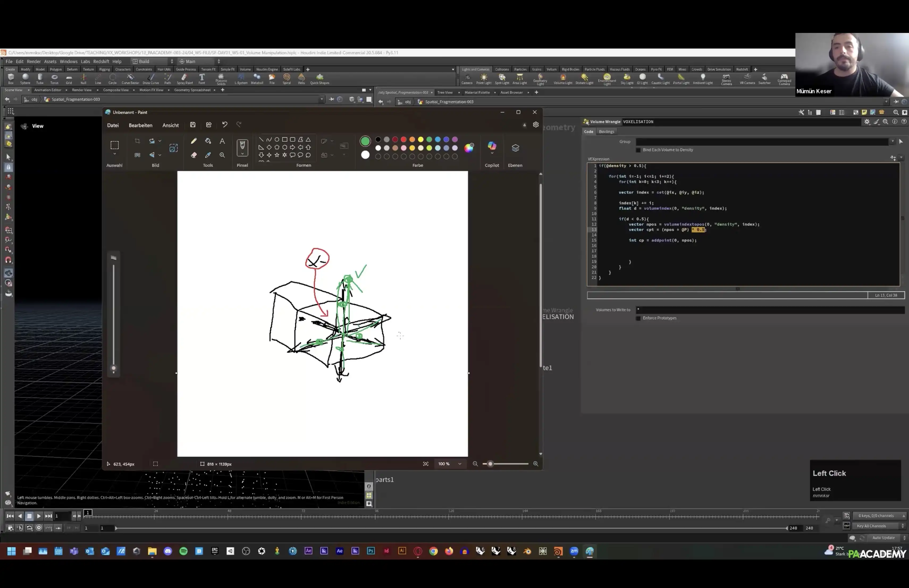The height and width of the screenshot is (588, 909).
Task: Switch to the Tree View tab
Action: point(445,92)
